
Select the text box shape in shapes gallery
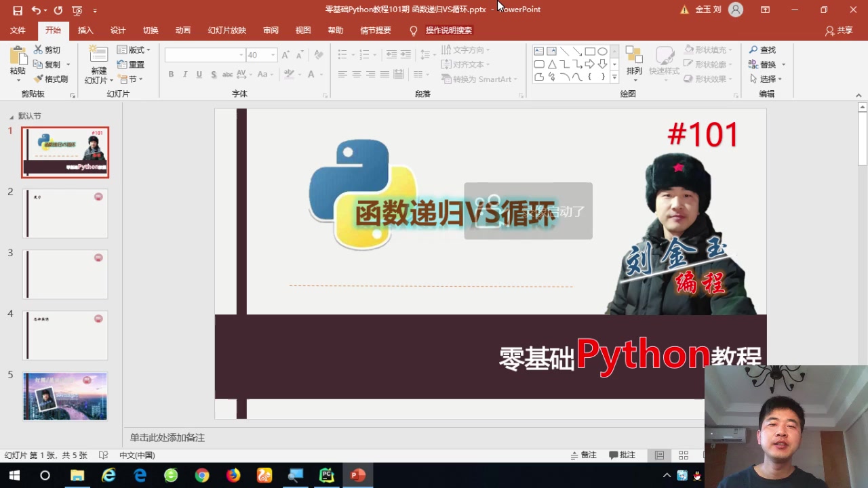coord(539,52)
